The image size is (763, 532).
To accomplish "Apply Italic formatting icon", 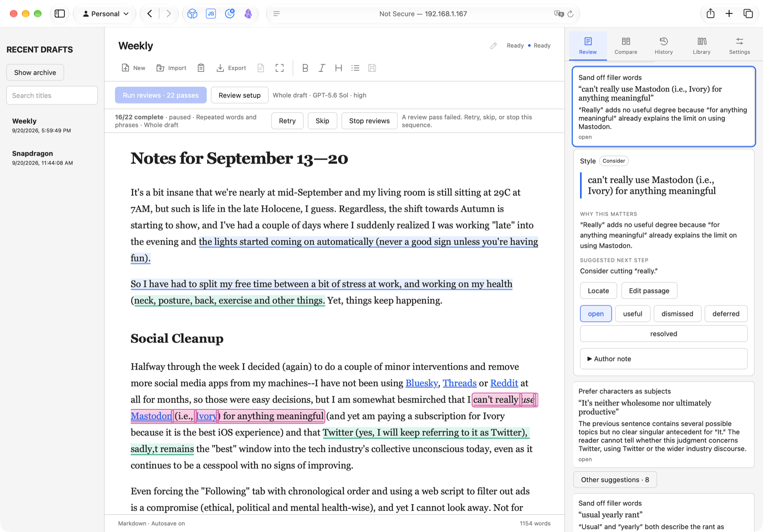I will 322,68.
